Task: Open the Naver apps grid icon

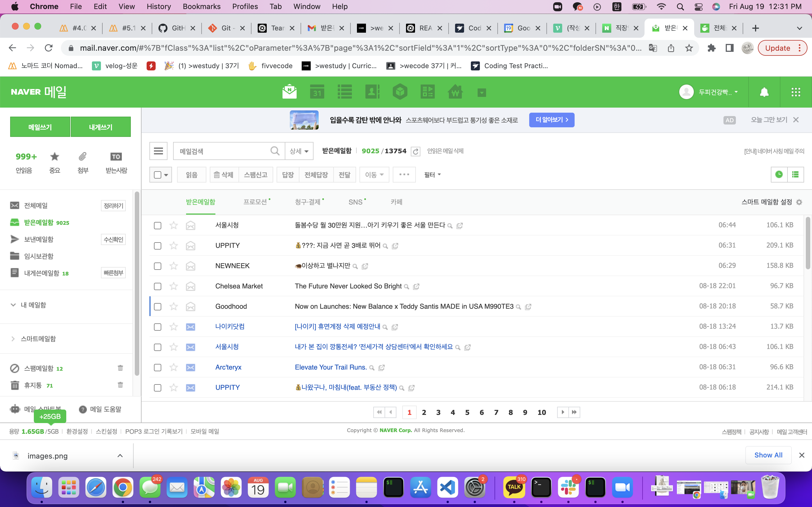Action: 796,92
